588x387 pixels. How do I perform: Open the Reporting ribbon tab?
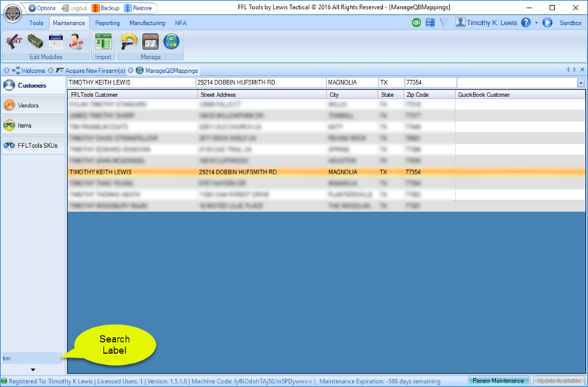pyautogui.click(x=107, y=23)
